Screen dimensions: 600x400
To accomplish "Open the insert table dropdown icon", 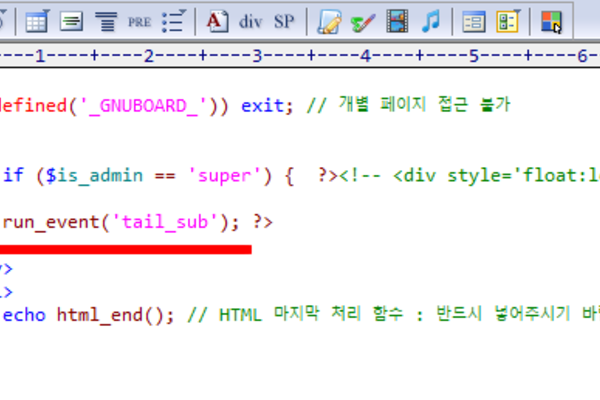I will (39, 20).
